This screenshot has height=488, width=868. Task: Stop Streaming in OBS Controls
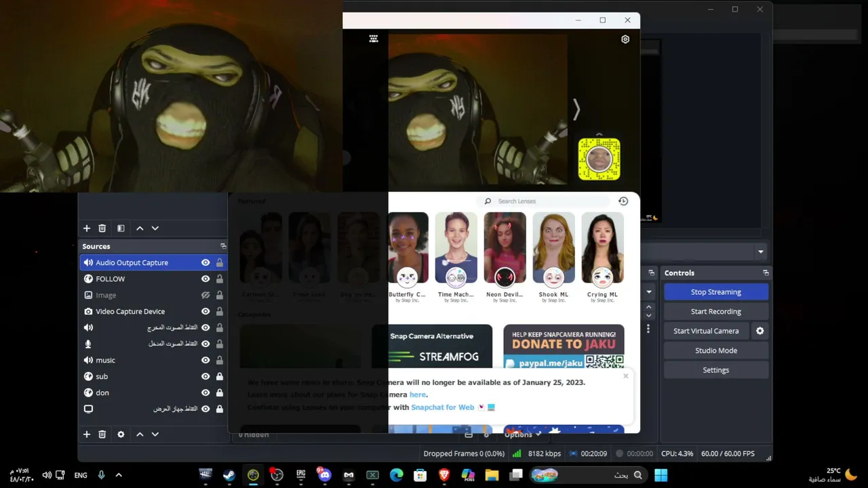click(x=716, y=292)
